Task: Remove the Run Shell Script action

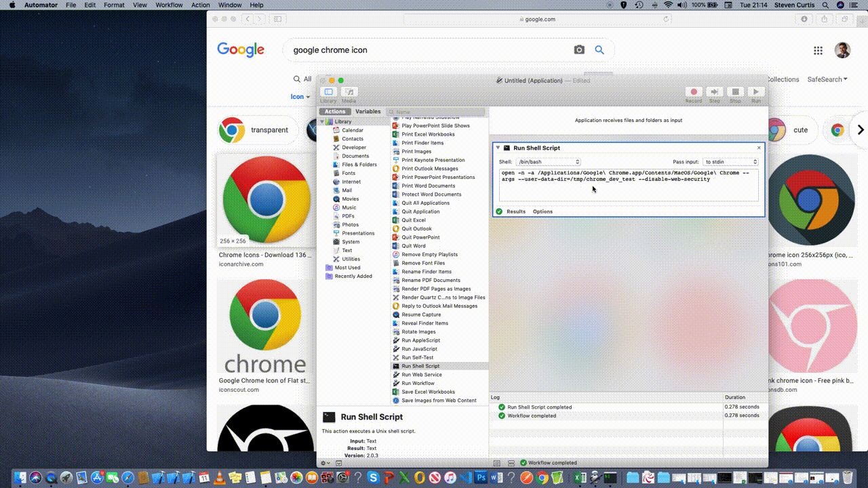Action: pos(759,148)
